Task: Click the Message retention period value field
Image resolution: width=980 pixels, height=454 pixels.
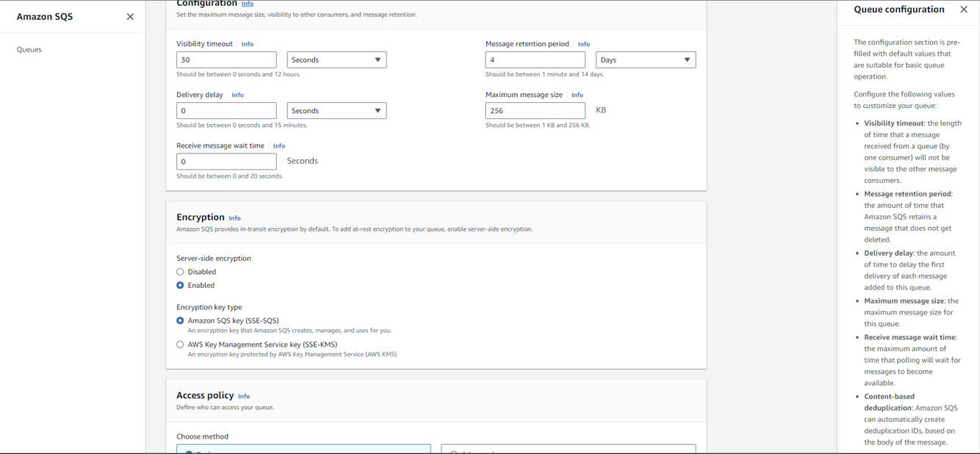Action: [x=536, y=60]
